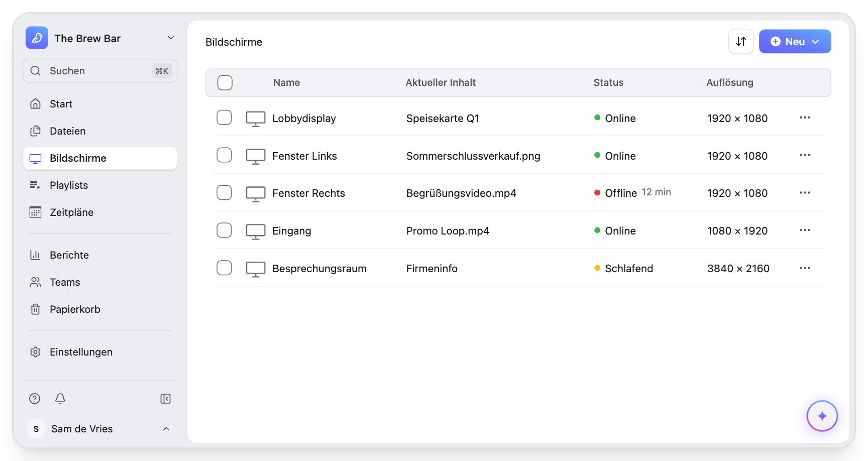This screenshot has height=461, width=868.
Task: Toggle the select-all checkbox in header
Action: point(225,83)
